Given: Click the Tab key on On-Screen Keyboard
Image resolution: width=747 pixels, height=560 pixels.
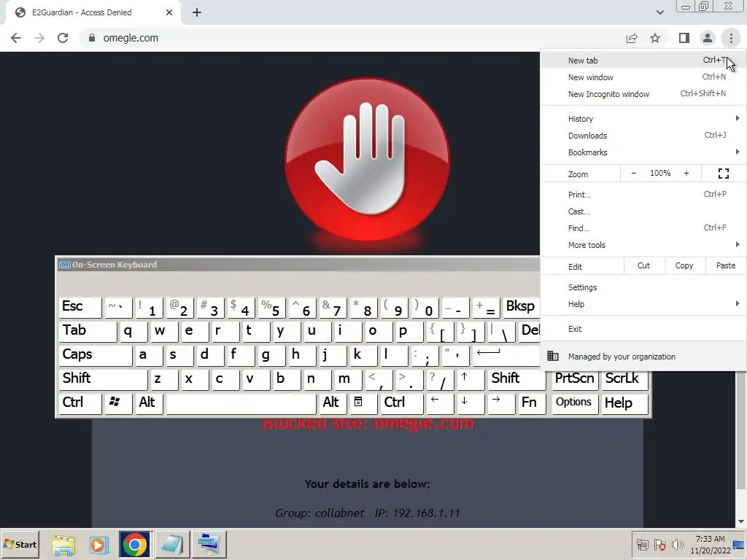Looking at the screenshot, I should coord(88,332).
